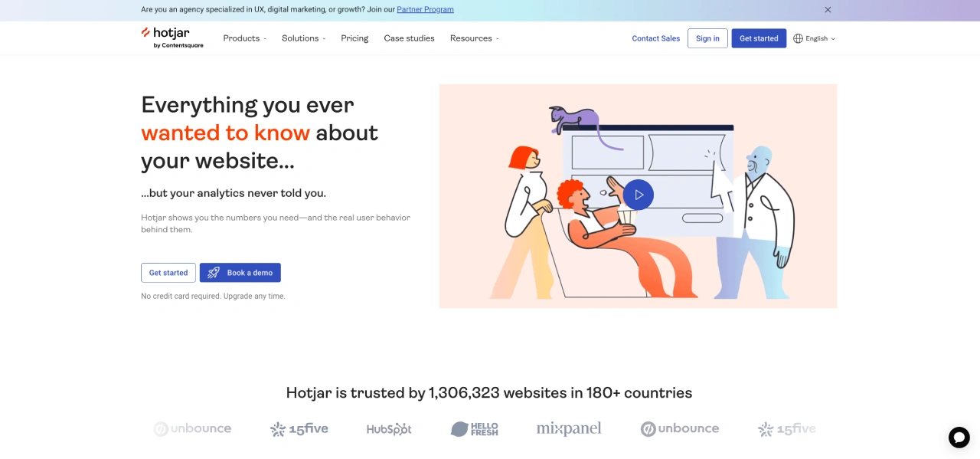Click the trusted by 1,306,323 websites heading

489,393
